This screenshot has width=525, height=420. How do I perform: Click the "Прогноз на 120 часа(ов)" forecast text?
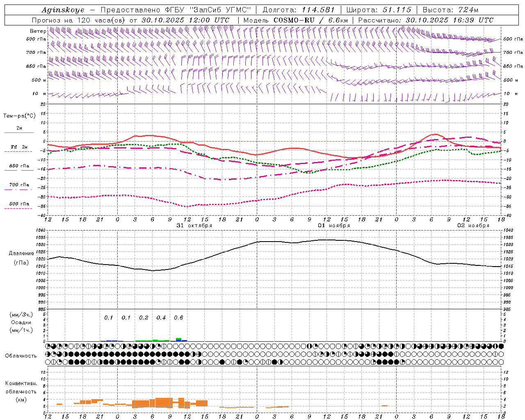click(x=79, y=20)
